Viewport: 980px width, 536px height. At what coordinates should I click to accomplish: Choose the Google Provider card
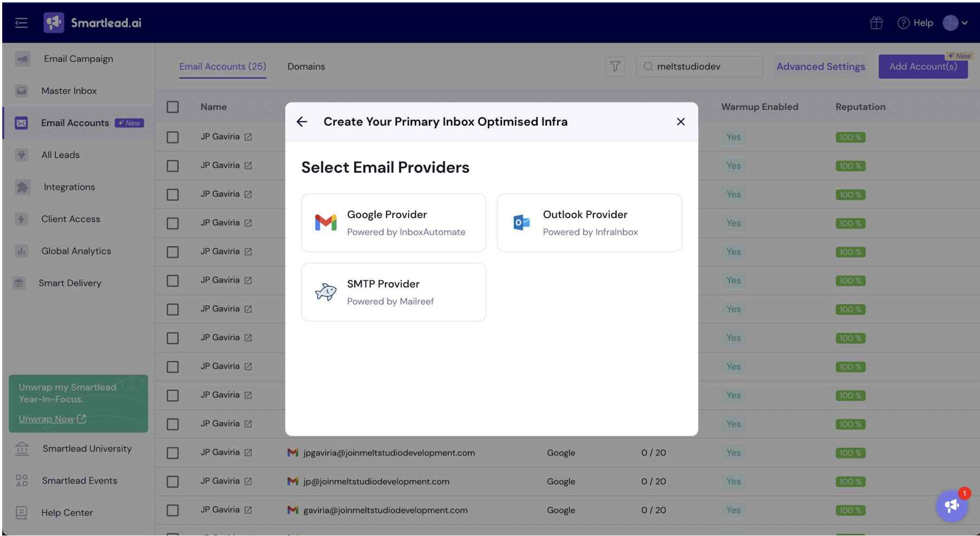394,223
